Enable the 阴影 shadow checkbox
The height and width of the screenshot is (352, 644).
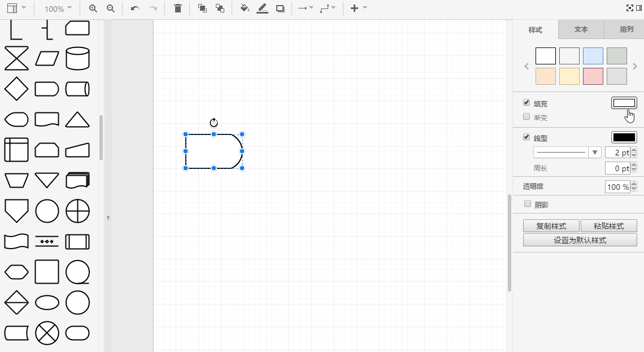coord(528,204)
